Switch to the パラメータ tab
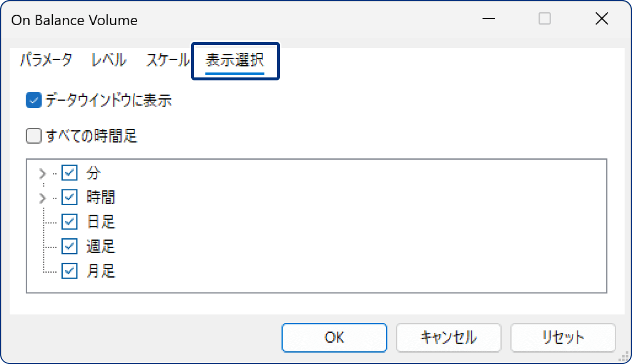The width and height of the screenshot is (632, 364). point(45,59)
